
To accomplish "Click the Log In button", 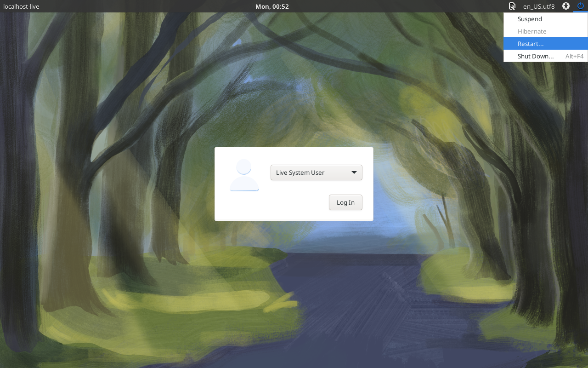I will (x=345, y=202).
